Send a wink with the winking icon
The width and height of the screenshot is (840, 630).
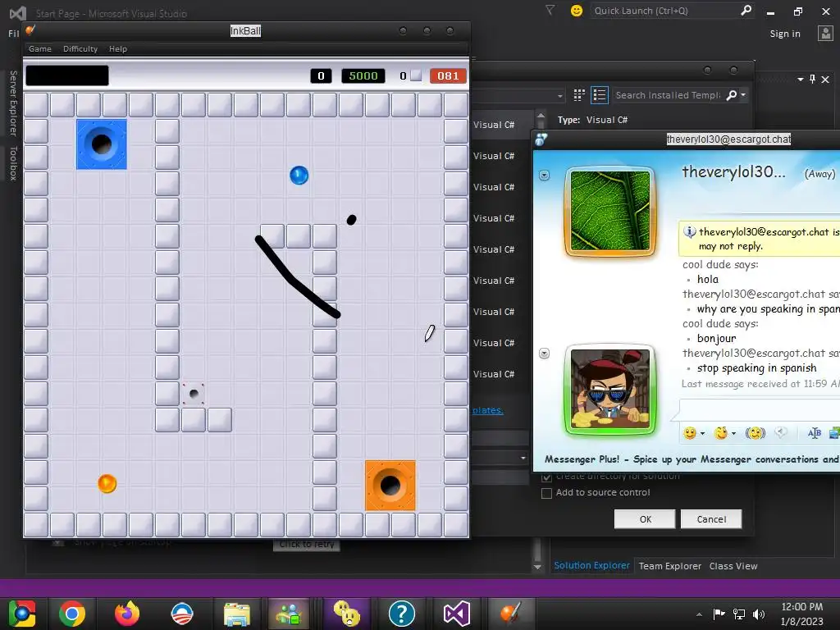721,433
